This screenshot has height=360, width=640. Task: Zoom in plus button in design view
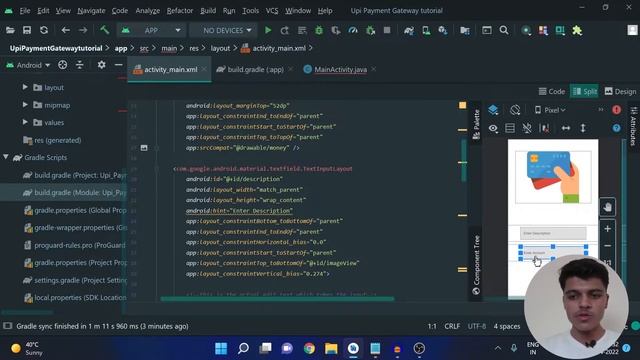[x=607, y=229]
